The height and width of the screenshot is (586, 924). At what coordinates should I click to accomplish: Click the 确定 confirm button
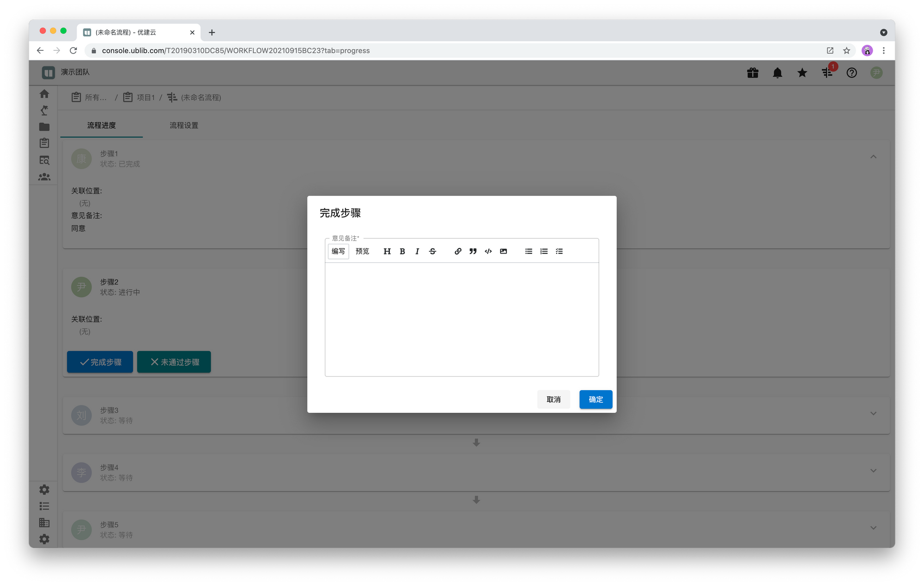coord(596,399)
